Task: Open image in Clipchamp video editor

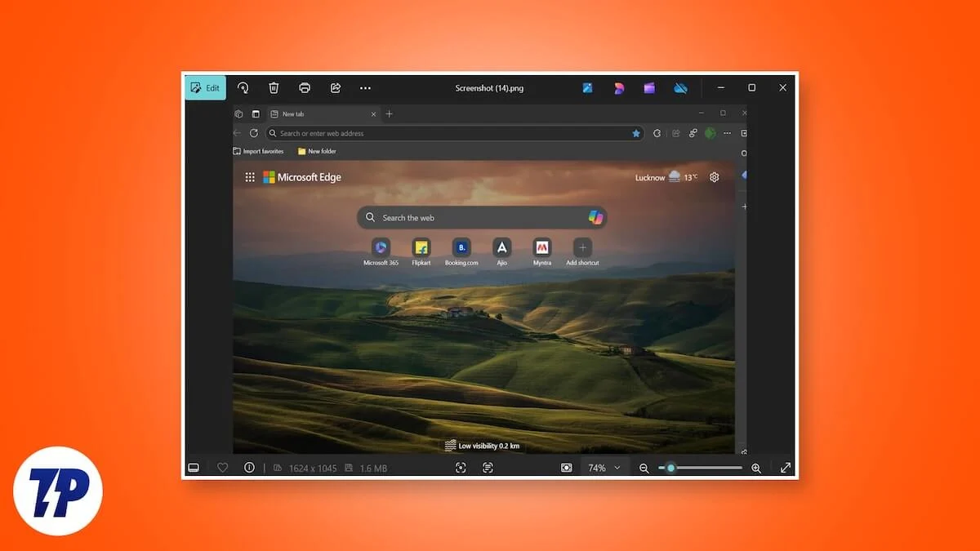Action: (649, 88)
